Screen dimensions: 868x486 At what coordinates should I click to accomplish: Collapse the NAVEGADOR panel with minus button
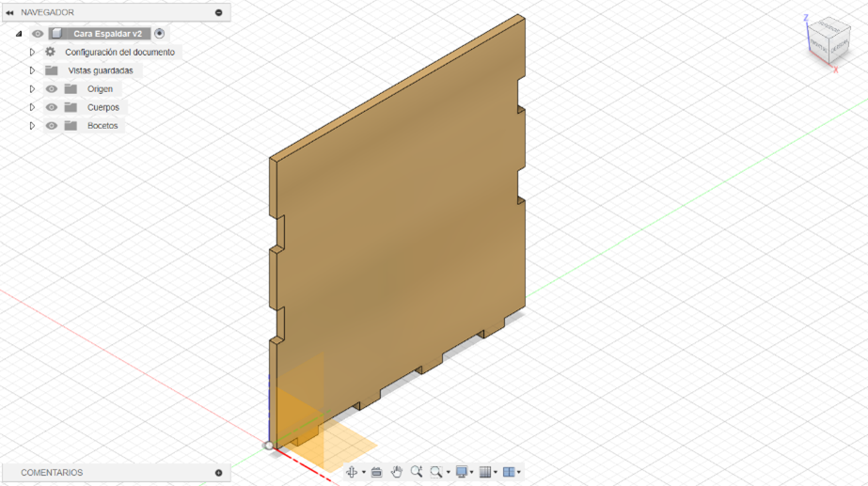(219, 12)
